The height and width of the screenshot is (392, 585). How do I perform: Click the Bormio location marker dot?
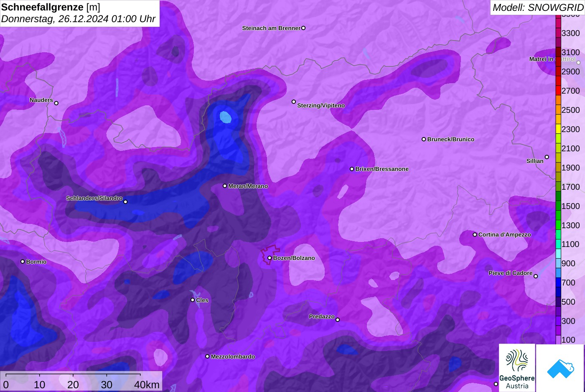[x=23, y=262]
